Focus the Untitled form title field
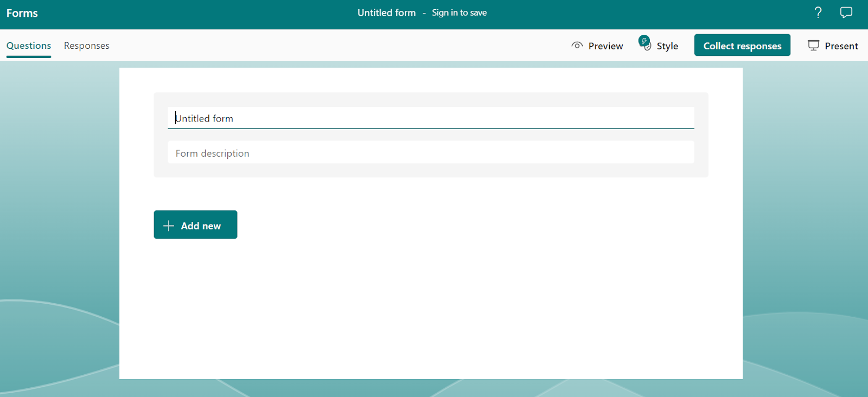 point(431,118)
